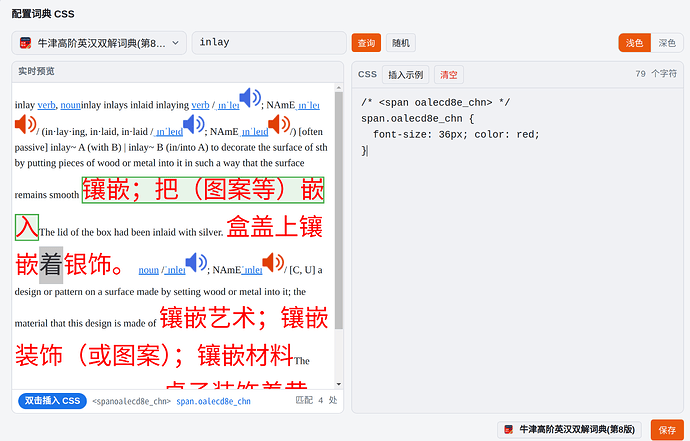The image size is (690, 441).
Task: Click the red text 镶嵌艺术；镶嵌
Action: click(x=244, y=318)
